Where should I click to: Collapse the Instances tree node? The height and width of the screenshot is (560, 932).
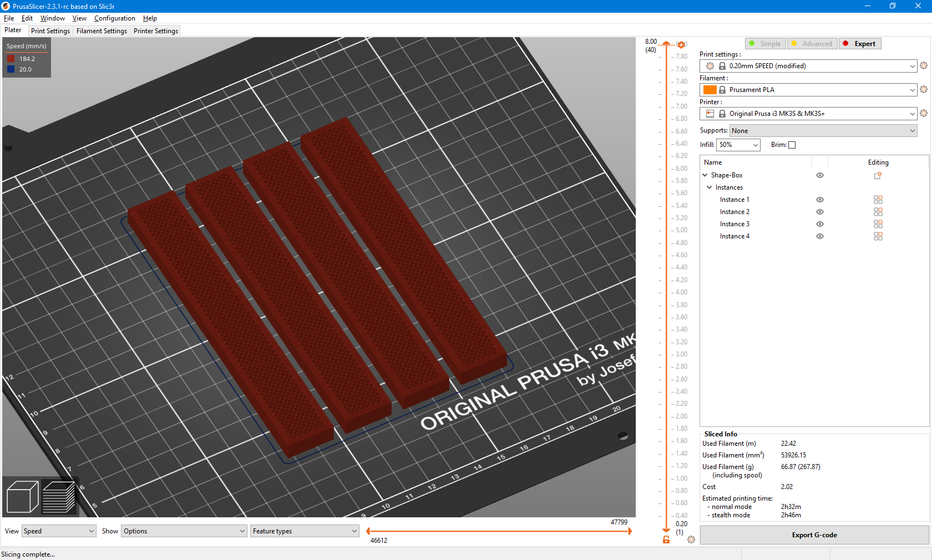click(710, 187)
